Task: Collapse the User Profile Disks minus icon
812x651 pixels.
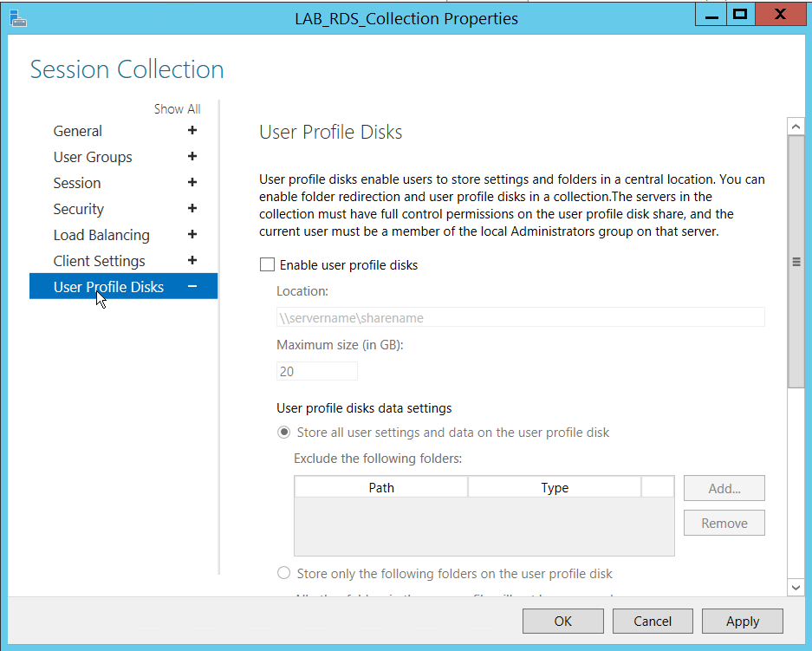Action: (192, 287)
